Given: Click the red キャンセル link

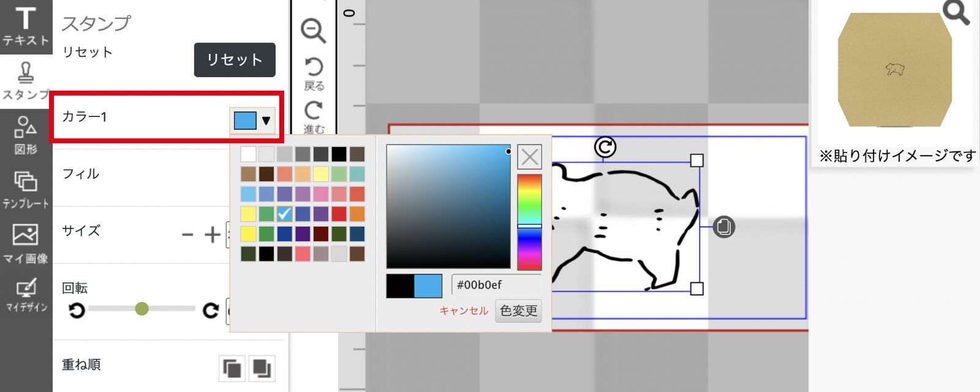Looking at the screenshot, I should point(464,311).
